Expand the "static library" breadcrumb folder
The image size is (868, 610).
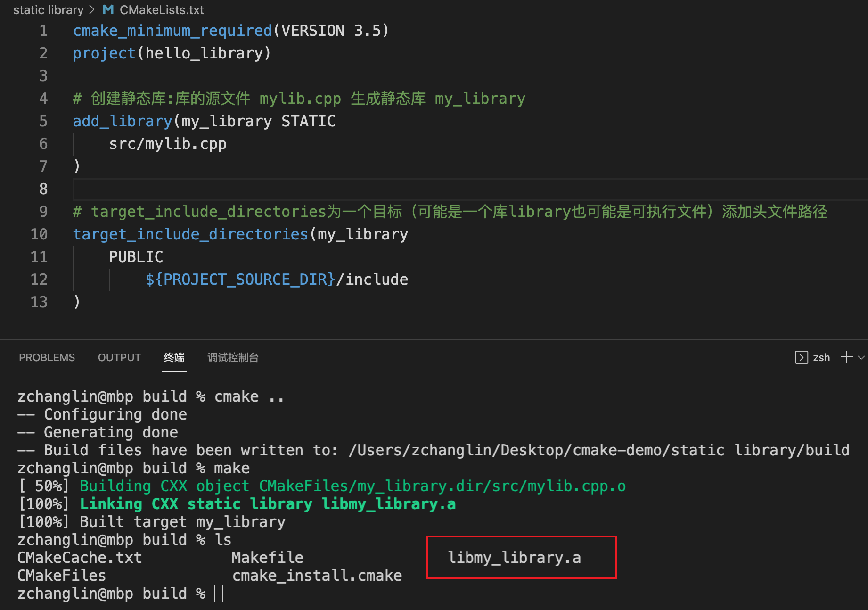48,10
